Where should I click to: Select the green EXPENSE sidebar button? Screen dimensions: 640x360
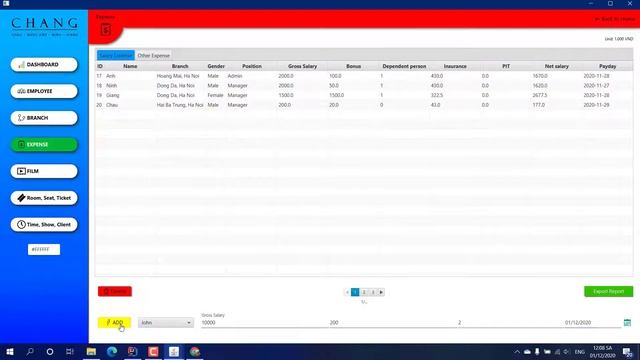(44, 144)
